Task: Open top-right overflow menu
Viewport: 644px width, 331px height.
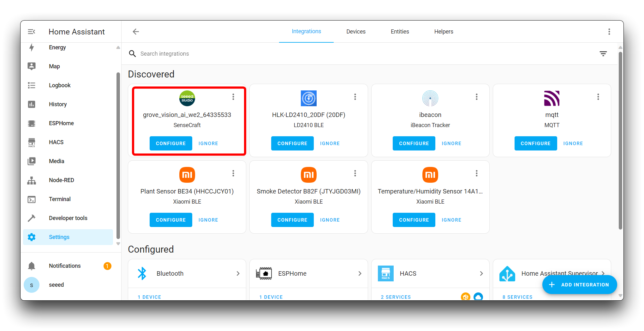Action: (x=609, y=32)
